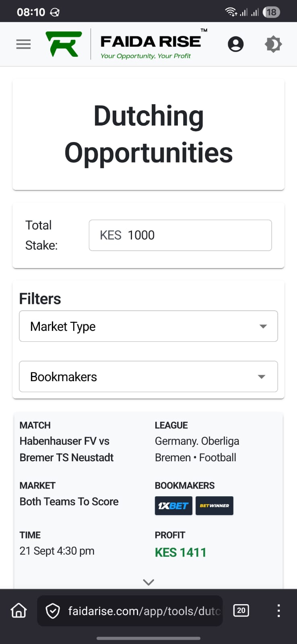The image size is (297, 644).
Task: Tap the browser home icon
Action: coord(19,611)
